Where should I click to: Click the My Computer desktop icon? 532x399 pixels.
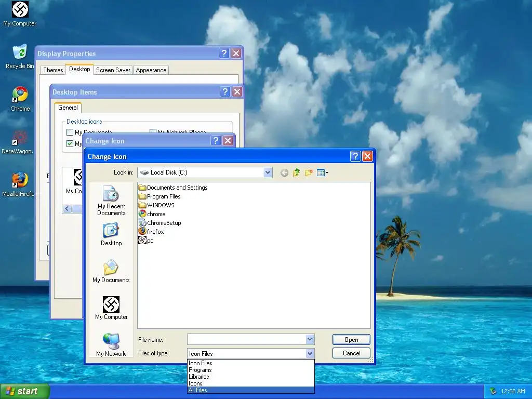click(x=20, y=14)
